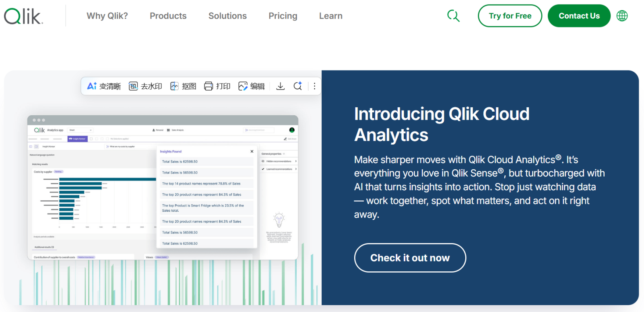The height and width of the screenshot is (312, 644).
Task: Select the 去水印 watermark removal tool
Action: point(145,86)
